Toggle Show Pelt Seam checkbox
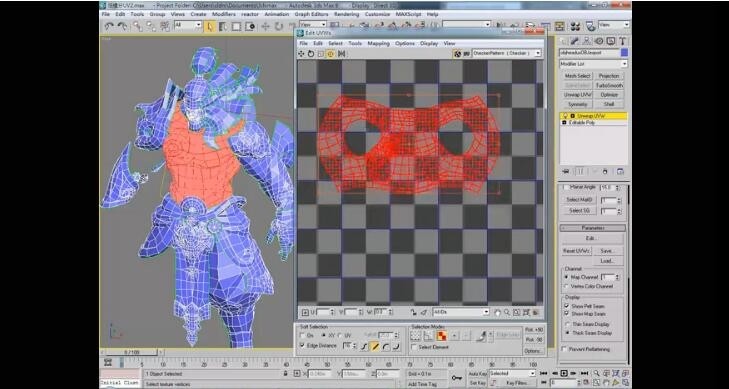The height and width of the screenshot is (389, 729). click(x=566, y=306)
